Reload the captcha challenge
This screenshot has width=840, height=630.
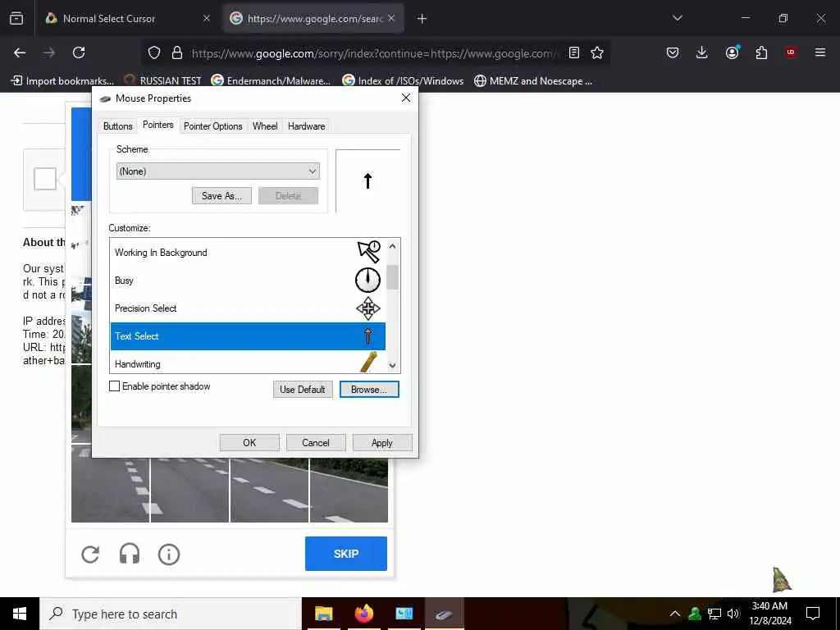coord(90,554)
